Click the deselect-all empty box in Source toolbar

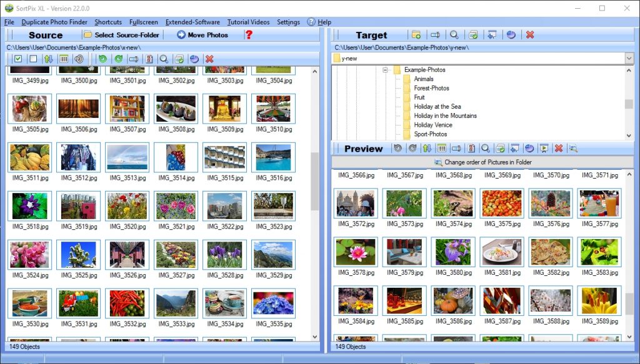tap(32, 59)
